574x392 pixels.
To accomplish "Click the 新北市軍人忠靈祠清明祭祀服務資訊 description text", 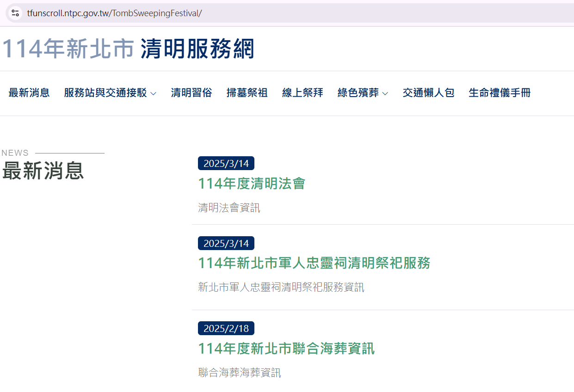I will pos(281,288).
